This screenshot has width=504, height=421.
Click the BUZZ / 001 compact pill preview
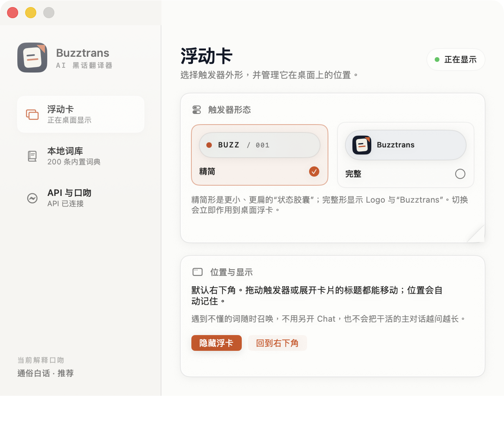(x=260, y=145)
